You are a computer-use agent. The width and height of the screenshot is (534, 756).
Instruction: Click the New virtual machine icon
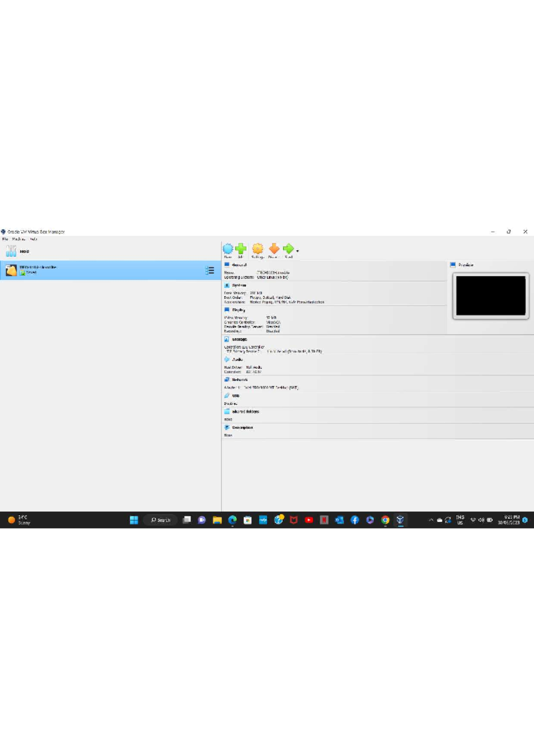(x=228, y=249)
